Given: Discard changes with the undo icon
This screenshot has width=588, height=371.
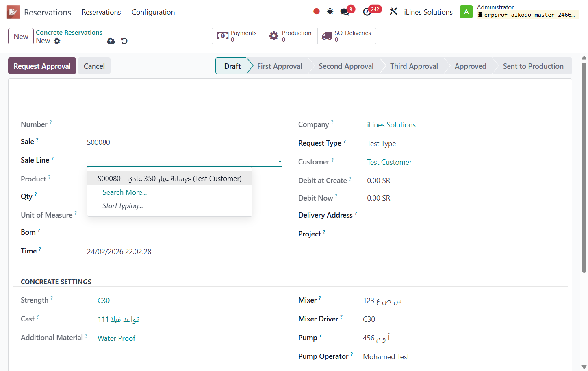Looking at the screenshot, I should point(124,41).
